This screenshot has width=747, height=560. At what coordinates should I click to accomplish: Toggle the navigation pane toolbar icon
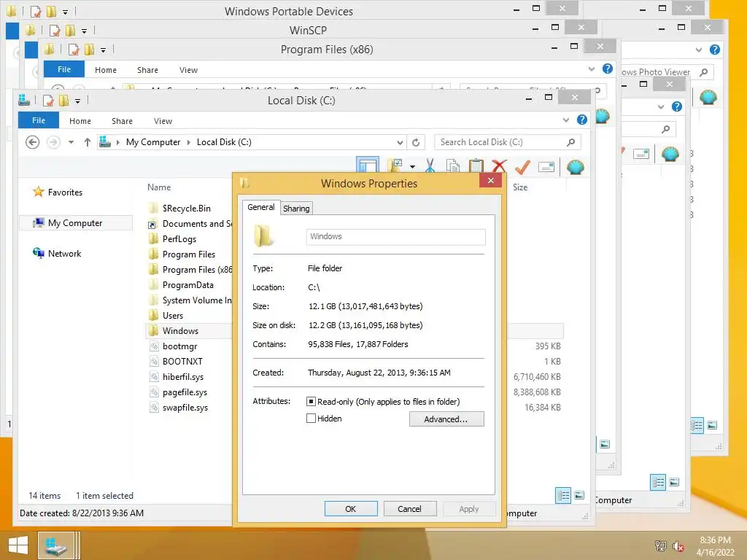point(368,166)
